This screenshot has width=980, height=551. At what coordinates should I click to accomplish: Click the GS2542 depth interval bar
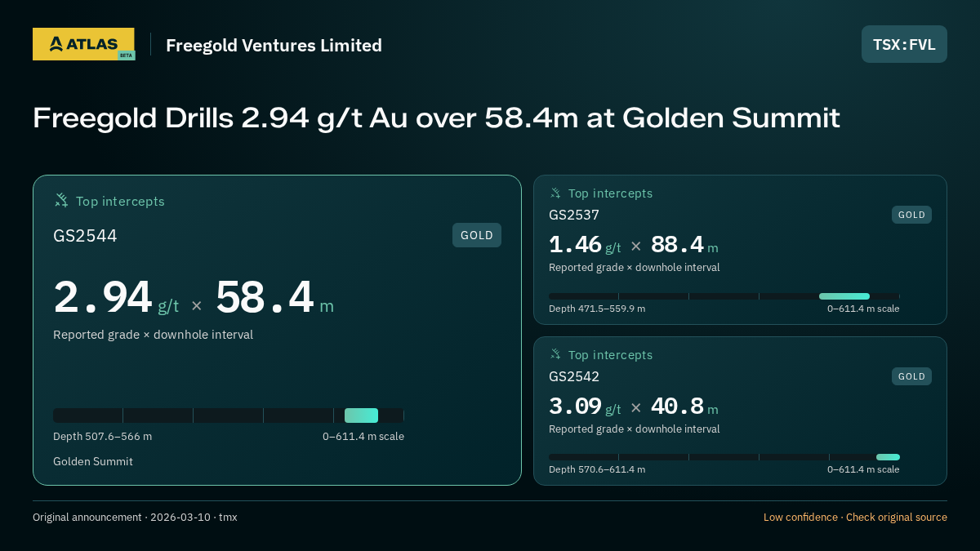724,457
